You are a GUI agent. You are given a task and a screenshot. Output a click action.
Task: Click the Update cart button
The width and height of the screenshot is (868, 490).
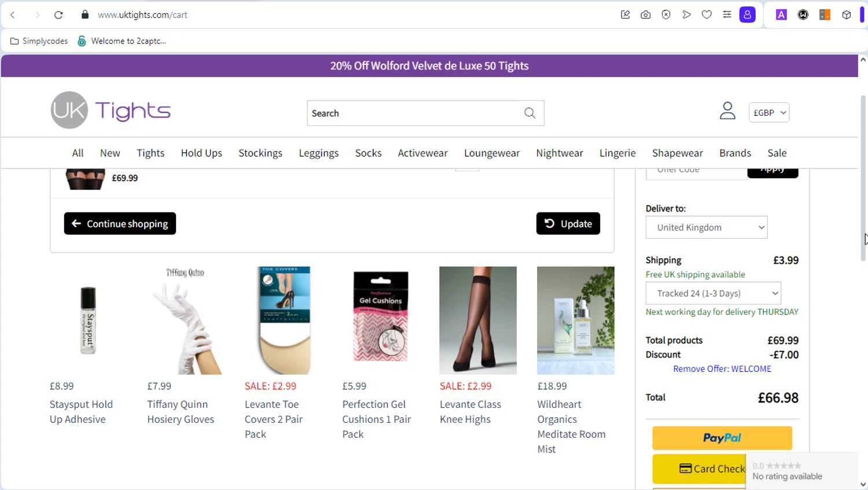click(568, 224)
